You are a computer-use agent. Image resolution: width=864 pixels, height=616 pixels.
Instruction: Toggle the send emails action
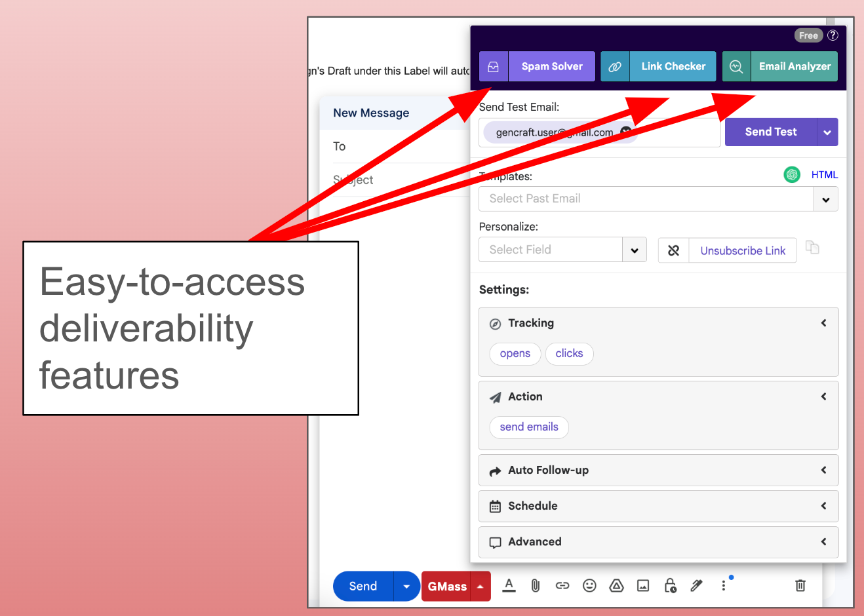point(529,427)
